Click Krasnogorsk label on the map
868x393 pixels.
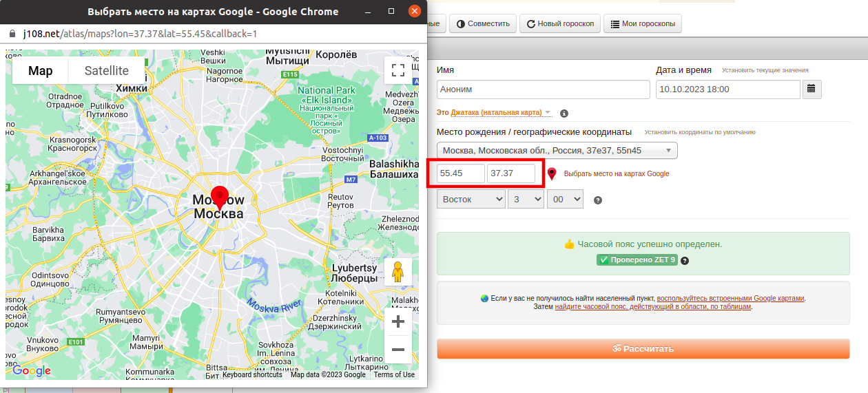(x=72, y=144)
